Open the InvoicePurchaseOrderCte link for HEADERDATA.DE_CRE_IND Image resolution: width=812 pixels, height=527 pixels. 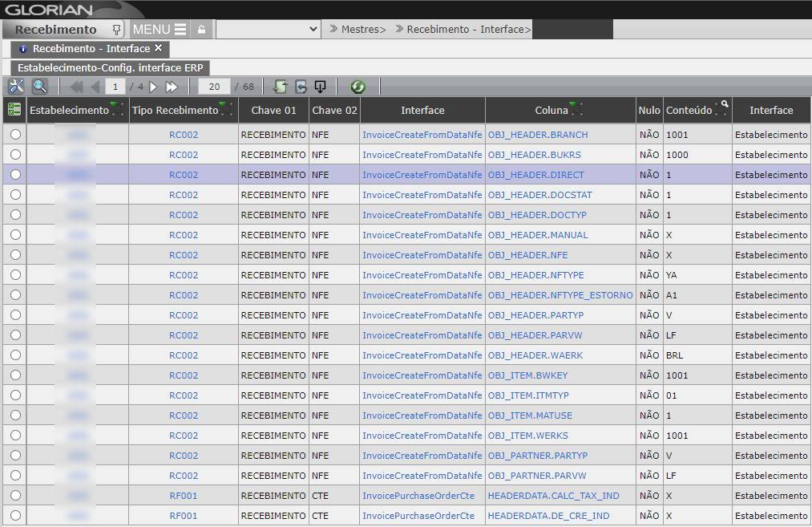tap(418, 516)
